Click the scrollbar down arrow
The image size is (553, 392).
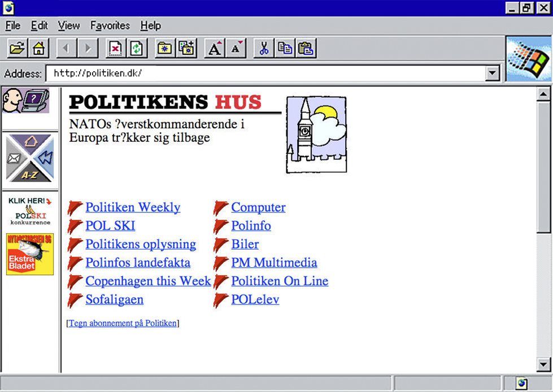pos(543,365)
